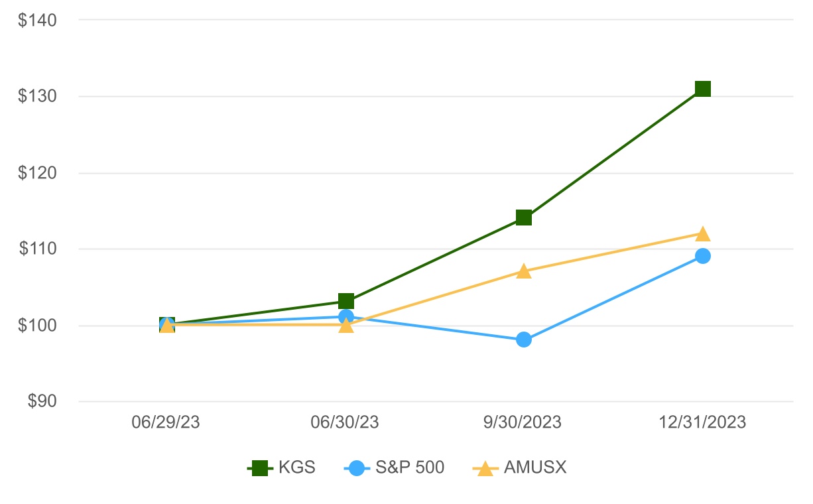This screenshot has width=813, height=504.
Task: Select the 9/30/2023 x-axis label
Action: [524, 422]
